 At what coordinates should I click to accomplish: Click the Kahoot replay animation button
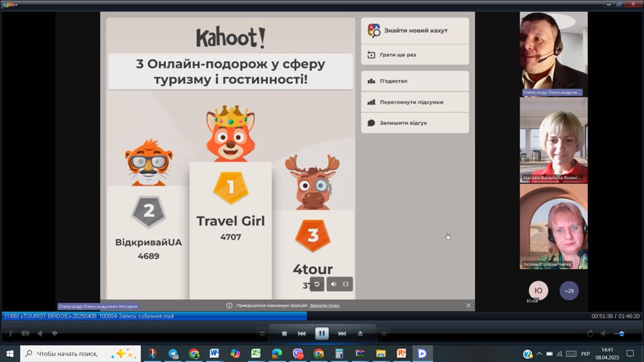[x=317, y=284]
